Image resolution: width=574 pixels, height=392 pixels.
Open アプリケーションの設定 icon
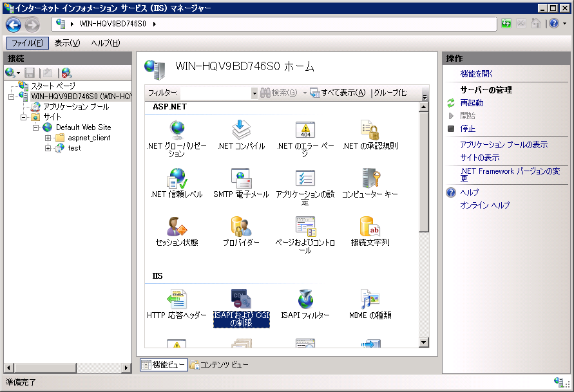click(x=305, y=178)
